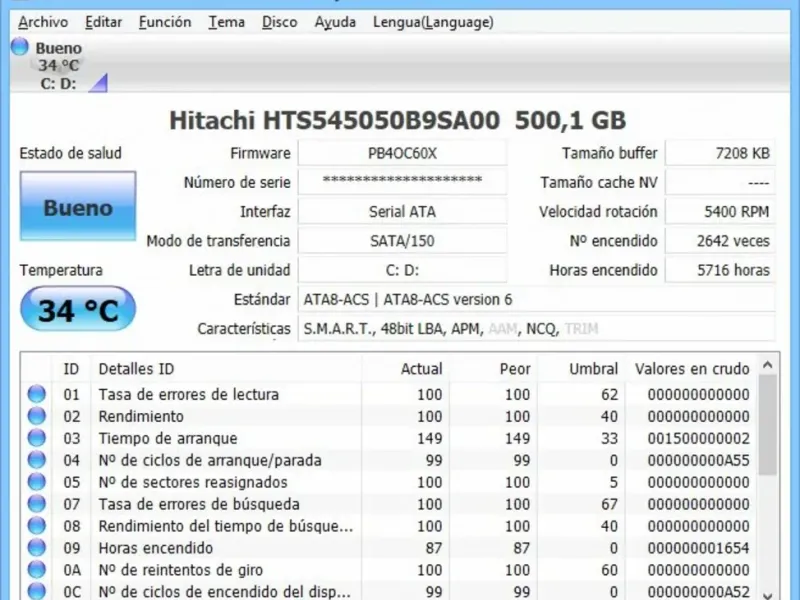Image resolution: width=800 pixels, height=600 pixels.
Task: Click raw value 000000000A55
Action: (698, 460)
